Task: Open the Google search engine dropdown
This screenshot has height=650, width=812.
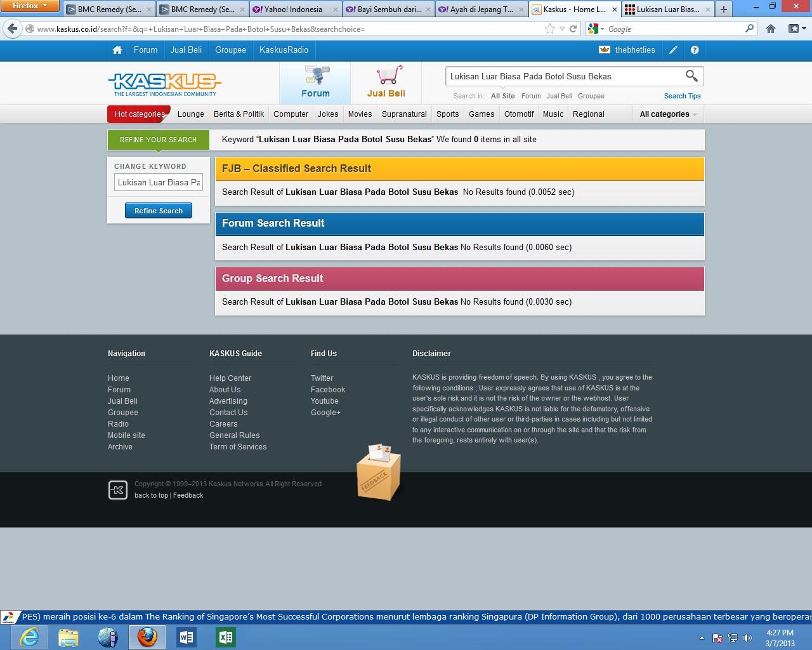Action: [x=595, y=29]
